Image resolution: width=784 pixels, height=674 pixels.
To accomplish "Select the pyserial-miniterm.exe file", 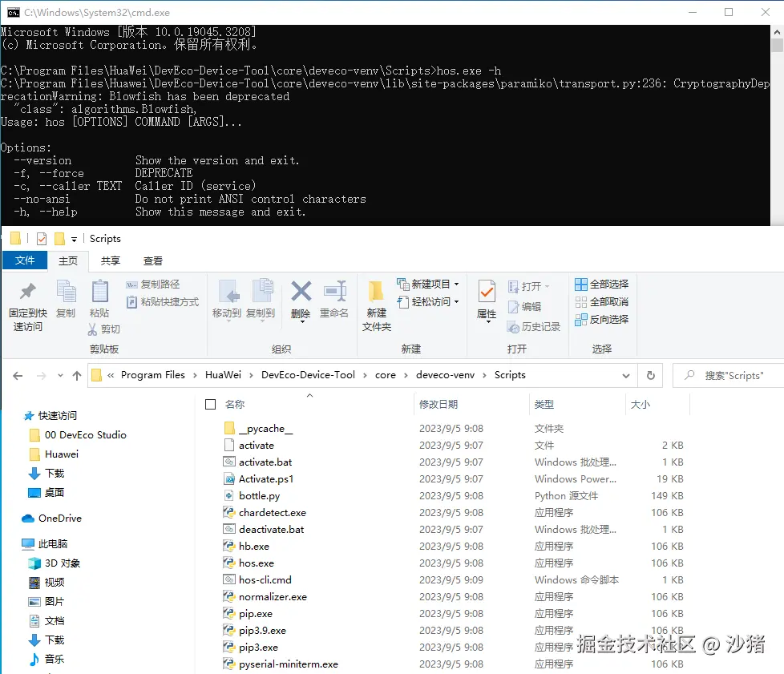I will pyautogui.click(x=289, y=664).
